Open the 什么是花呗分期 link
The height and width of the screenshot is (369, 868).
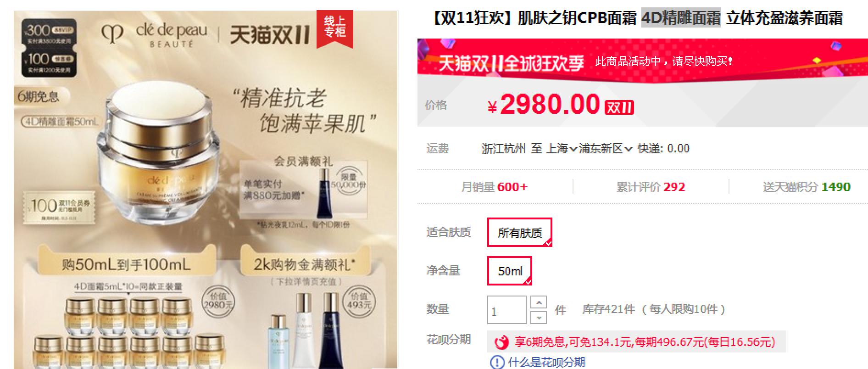point(546,362)
